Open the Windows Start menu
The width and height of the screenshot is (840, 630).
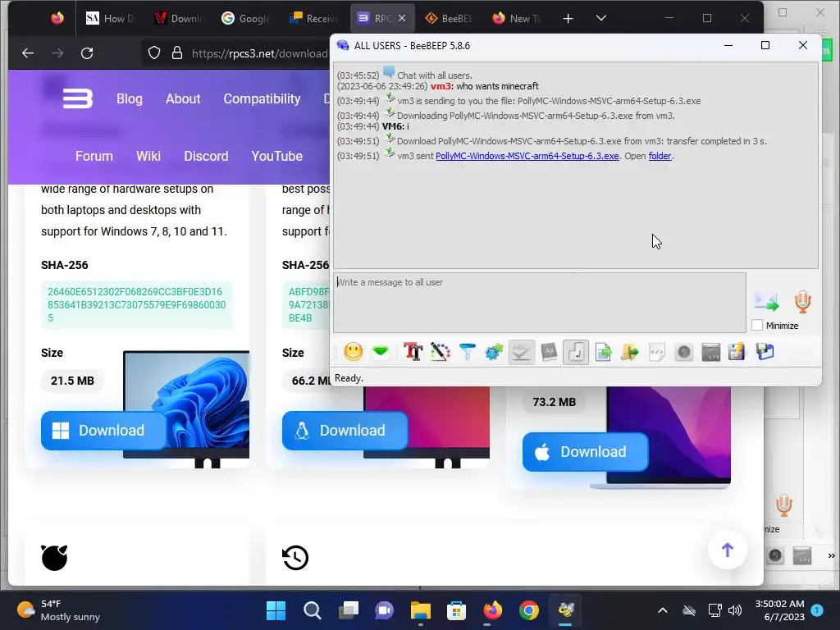[x=276, y=610]
